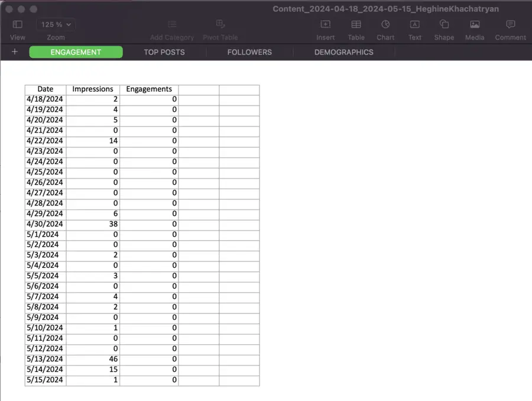532x401 pixels.
Task: Click the Insert icon
Action: 325,24
